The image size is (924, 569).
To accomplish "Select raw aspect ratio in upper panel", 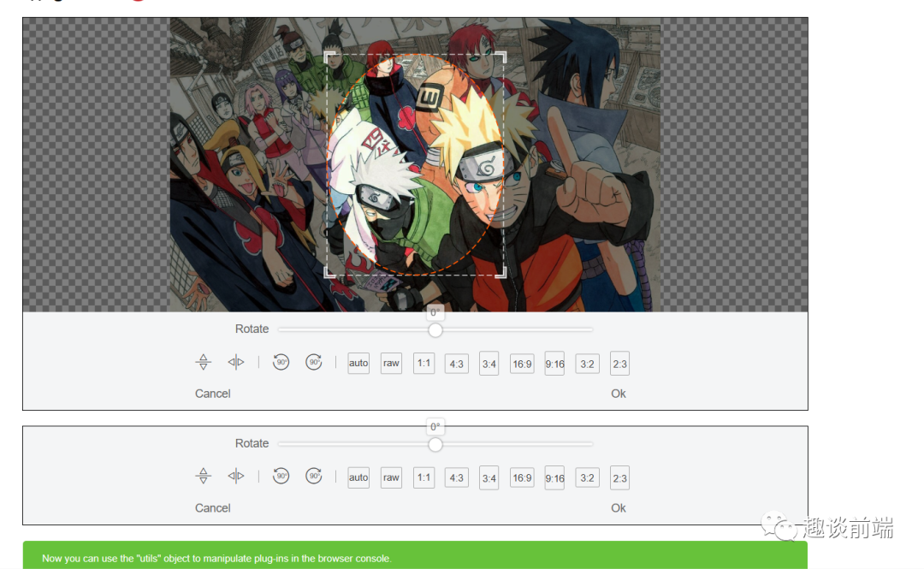I will pos(391,363).
